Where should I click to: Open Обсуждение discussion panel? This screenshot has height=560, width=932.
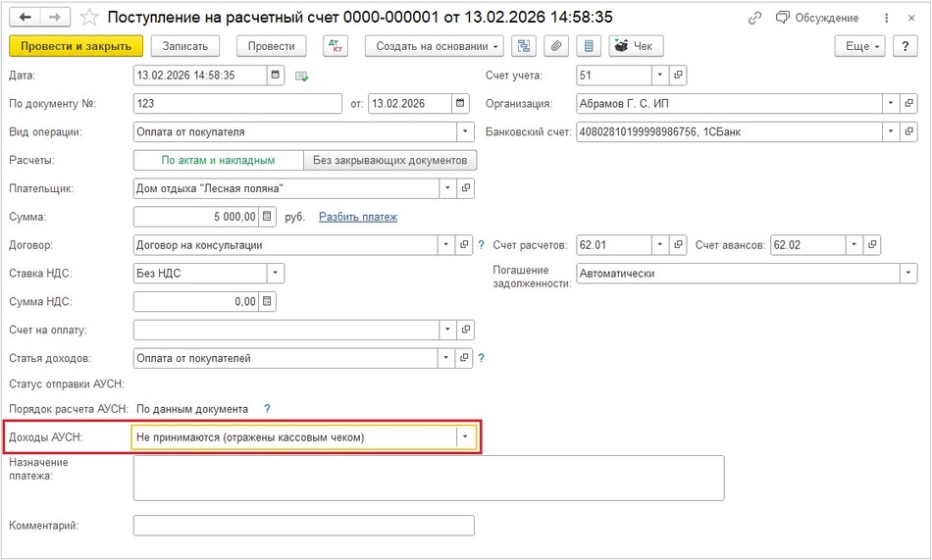[817, 18]
